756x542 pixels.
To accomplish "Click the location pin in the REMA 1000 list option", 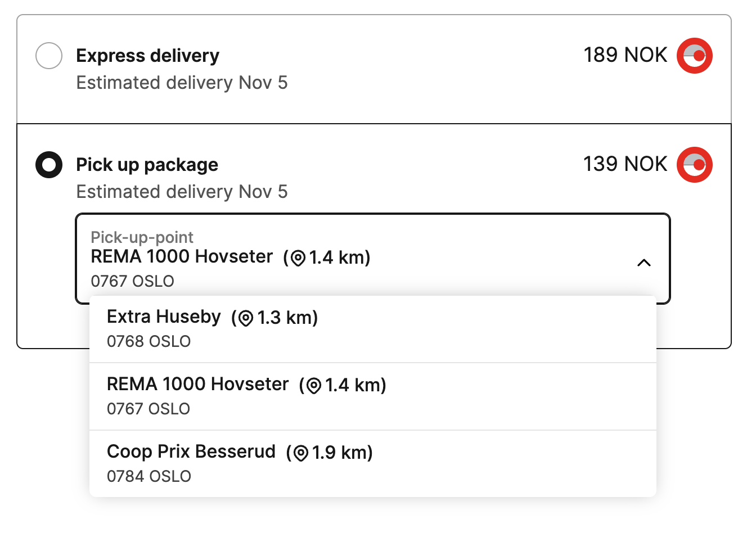I will (314, 386).
